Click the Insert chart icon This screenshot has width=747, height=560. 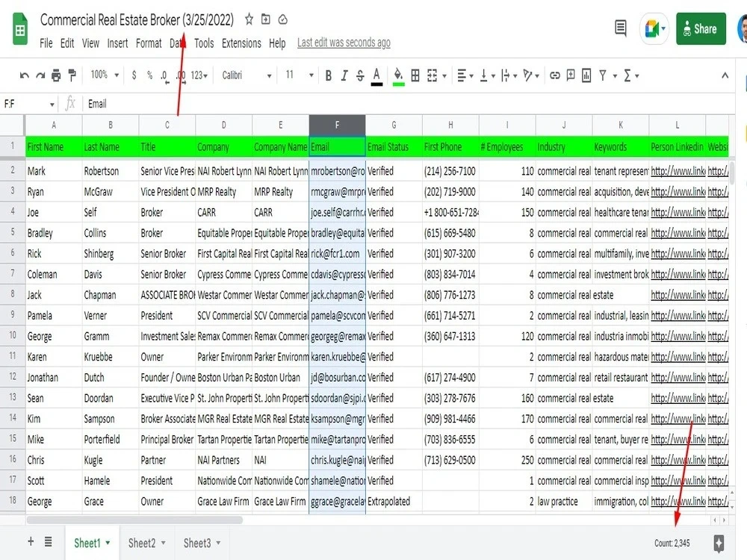(586, 75)
